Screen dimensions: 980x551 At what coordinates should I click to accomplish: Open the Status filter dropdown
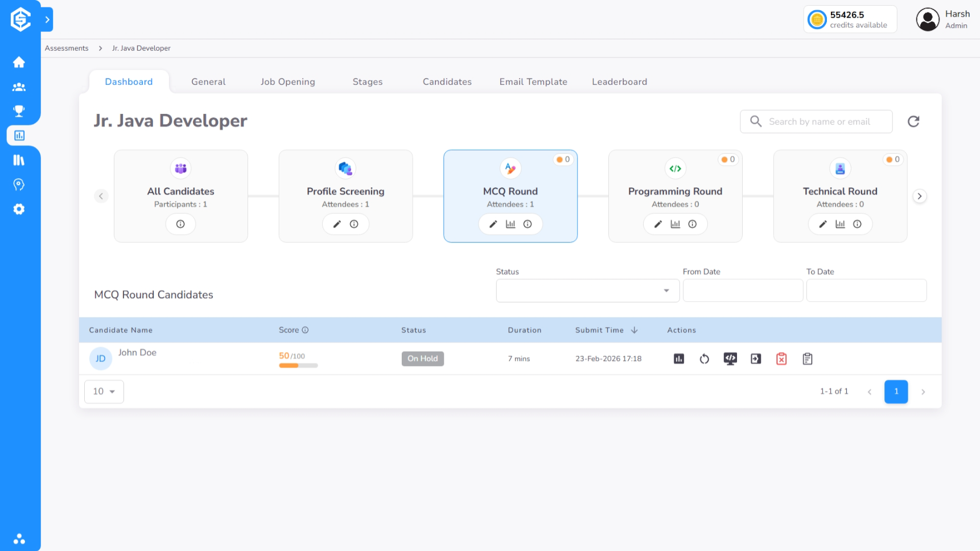click(587, 290)
